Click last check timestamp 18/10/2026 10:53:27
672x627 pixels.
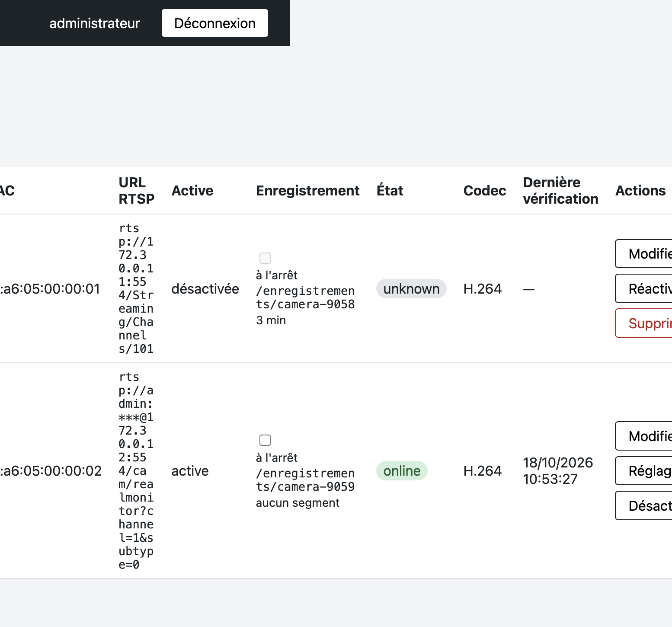tap(558, 471)
